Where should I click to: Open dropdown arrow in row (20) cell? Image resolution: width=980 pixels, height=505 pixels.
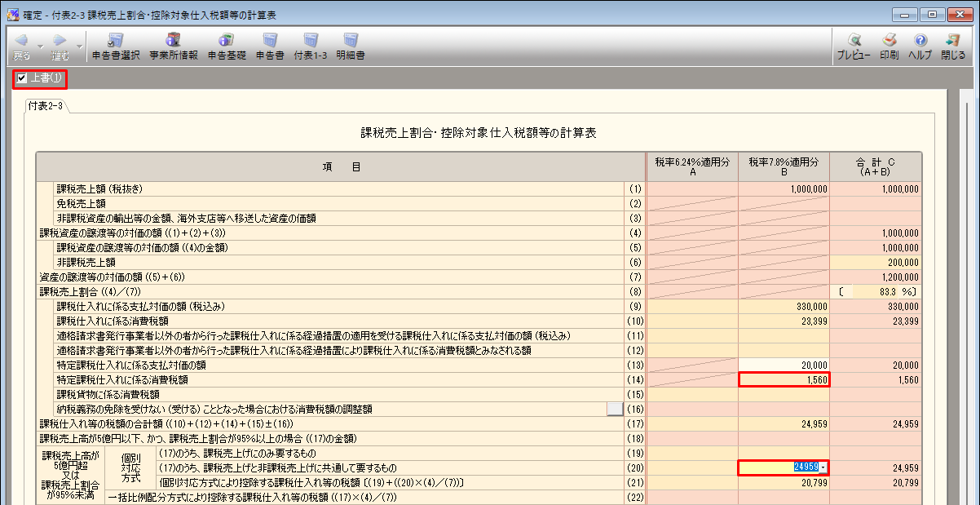click(823, 467)
